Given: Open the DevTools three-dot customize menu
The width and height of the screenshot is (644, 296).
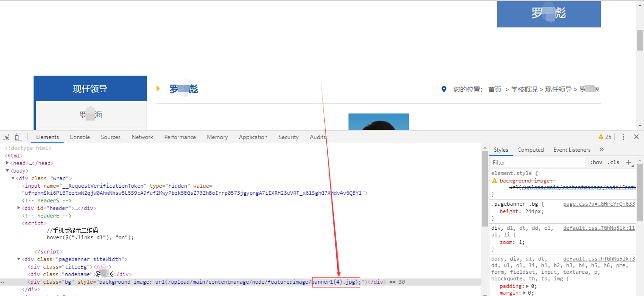Looking at the screenshot, I should pos(623,137).
